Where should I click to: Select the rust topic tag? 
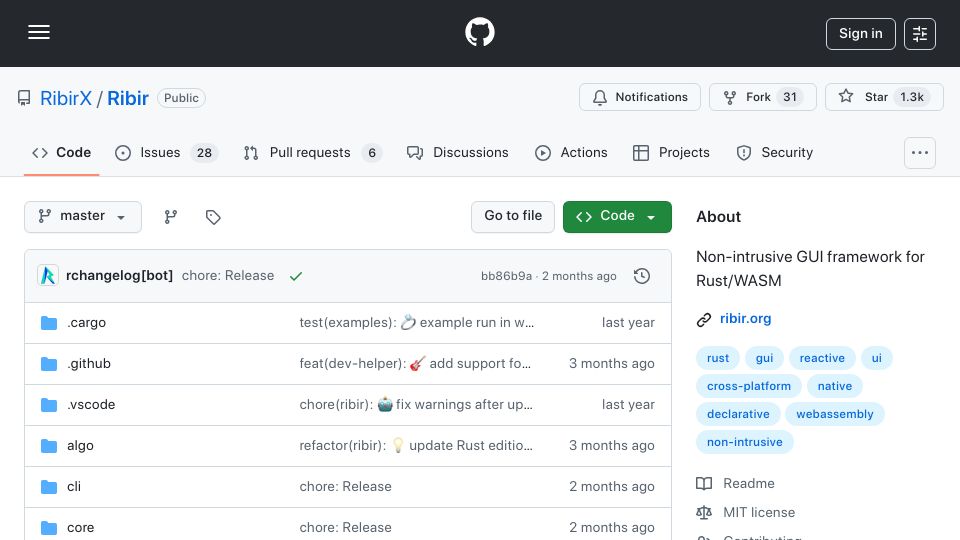[x=718, y=358]
